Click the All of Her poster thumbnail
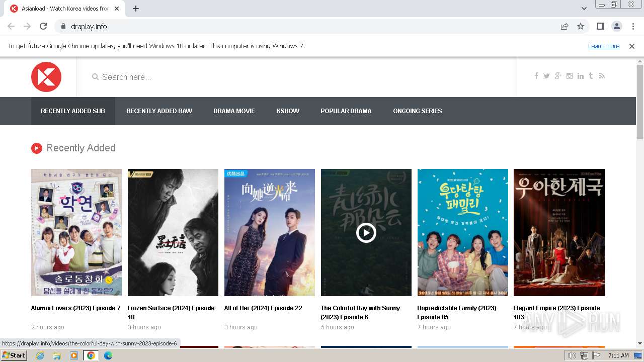This screenshot has width=644, height=362. pyautogui.click(x=270, y=232)
